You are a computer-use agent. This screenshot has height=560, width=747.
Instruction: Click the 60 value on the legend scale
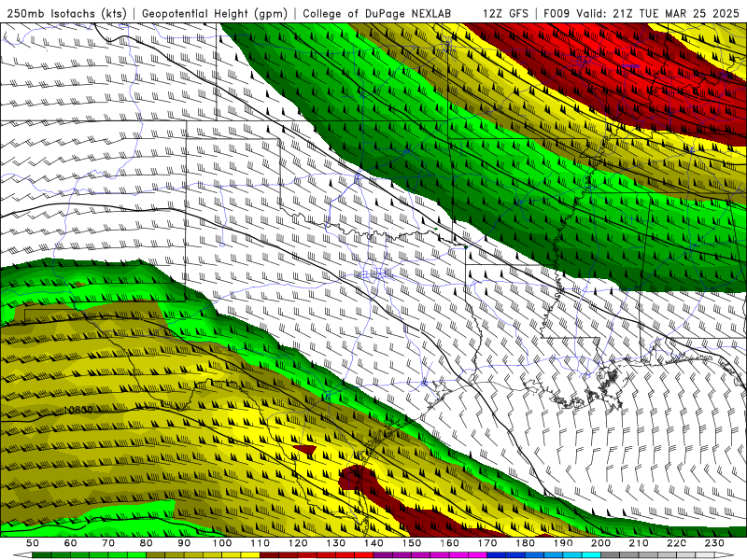click(x=71, y=543)
